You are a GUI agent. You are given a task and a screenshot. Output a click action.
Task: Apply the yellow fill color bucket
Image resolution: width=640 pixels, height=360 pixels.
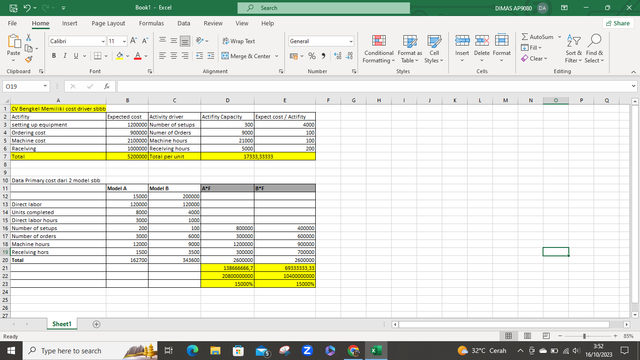119,56
